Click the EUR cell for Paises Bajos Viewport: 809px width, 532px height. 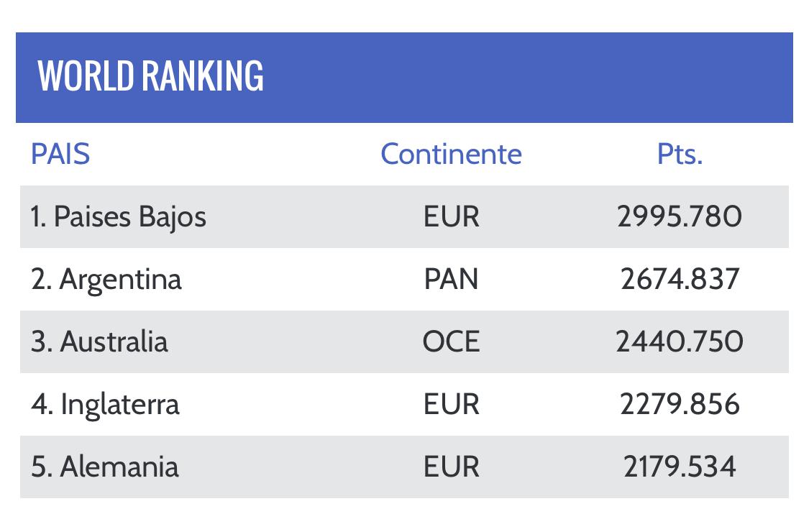point(451,216)
